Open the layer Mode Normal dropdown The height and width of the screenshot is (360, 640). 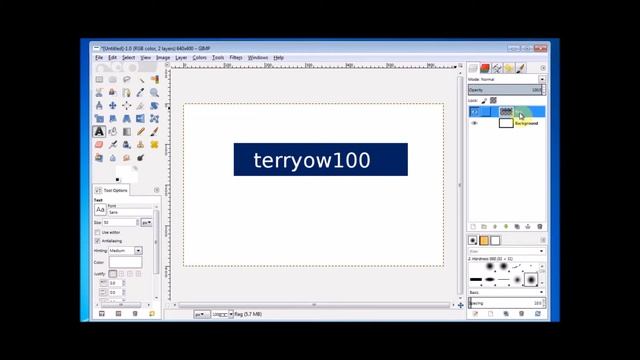tap(506, 79)
